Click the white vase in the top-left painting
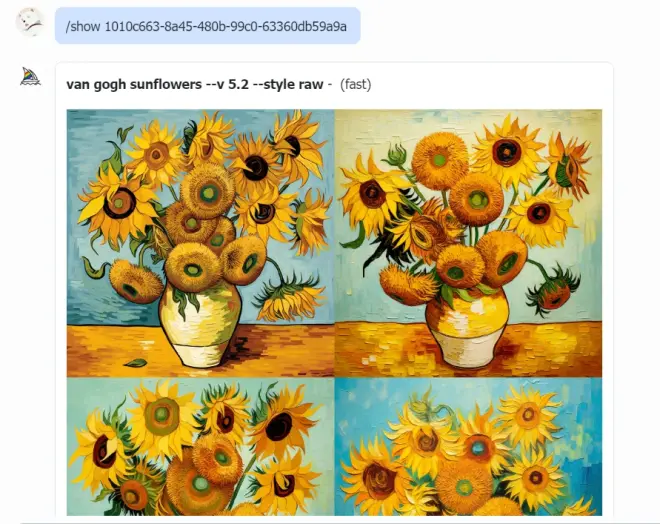The image size is (660, 524). click(x=200, y=325)
